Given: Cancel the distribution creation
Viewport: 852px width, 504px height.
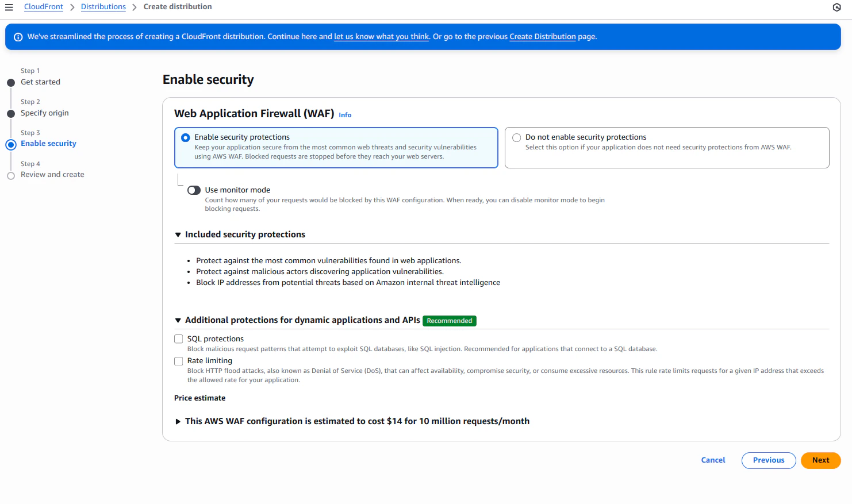Looking at the screenshot, I should click(713, 460).
